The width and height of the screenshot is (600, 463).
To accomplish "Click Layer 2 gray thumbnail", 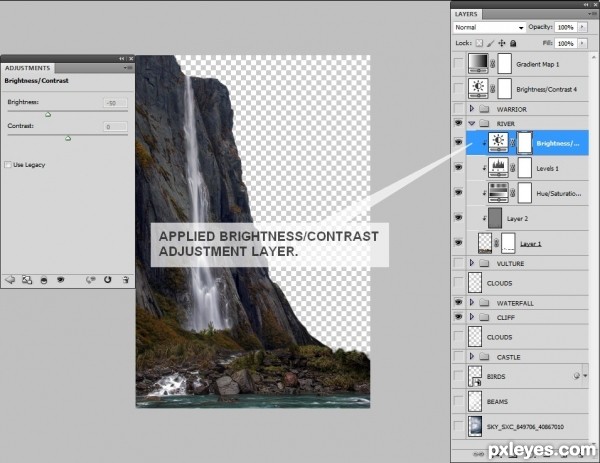I will coord(495,218).
